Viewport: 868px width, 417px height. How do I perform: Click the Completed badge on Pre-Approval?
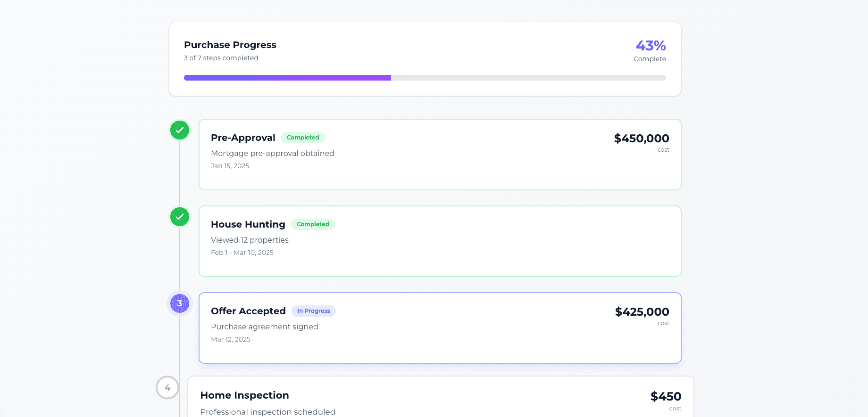pos(303,138)
